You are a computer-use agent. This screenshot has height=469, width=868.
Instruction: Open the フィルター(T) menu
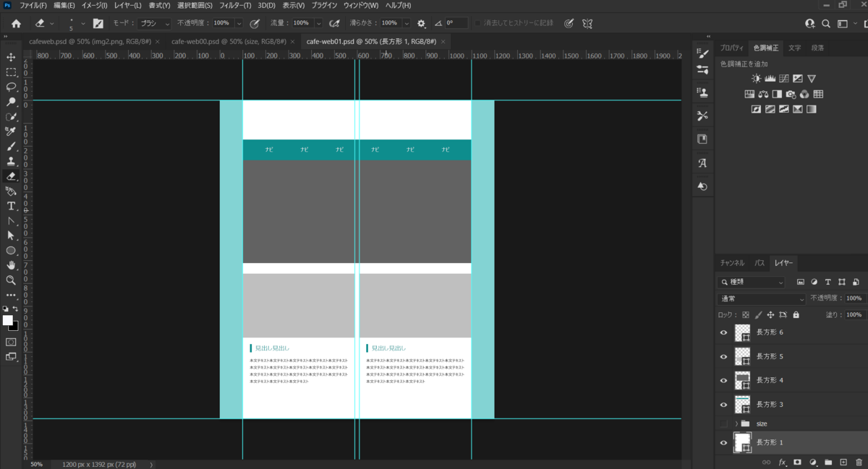[x=235, y=5]
